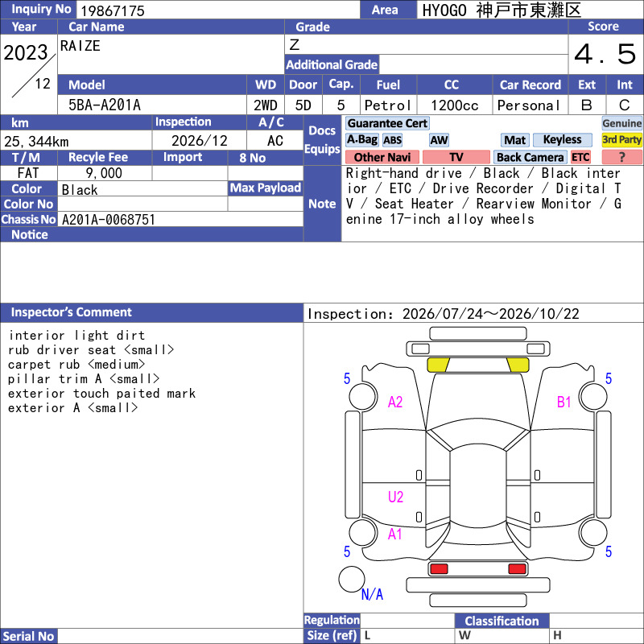Click the Mat equipment badge
The image size is (644, 644).
click(x=514, y=140)
